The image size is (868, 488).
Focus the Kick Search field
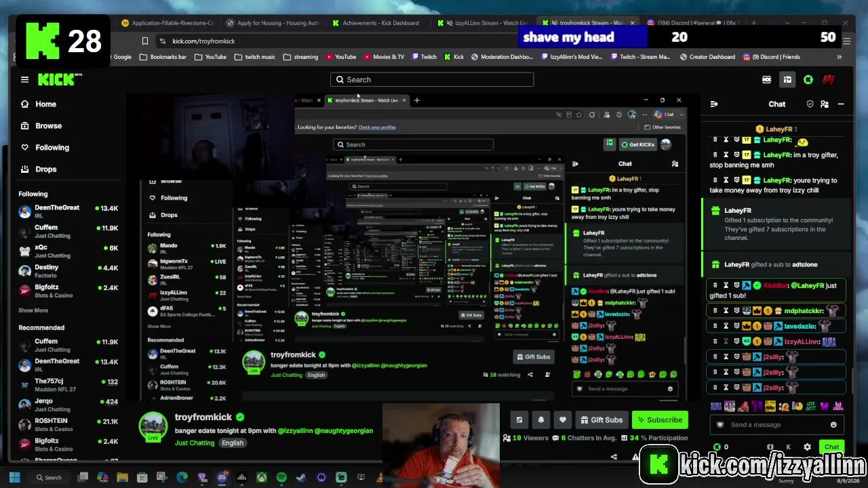(432, 79)
